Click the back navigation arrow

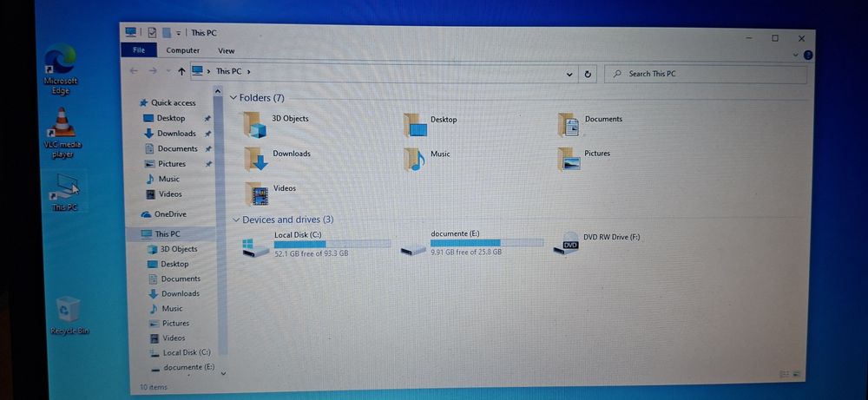coord(134,71)
